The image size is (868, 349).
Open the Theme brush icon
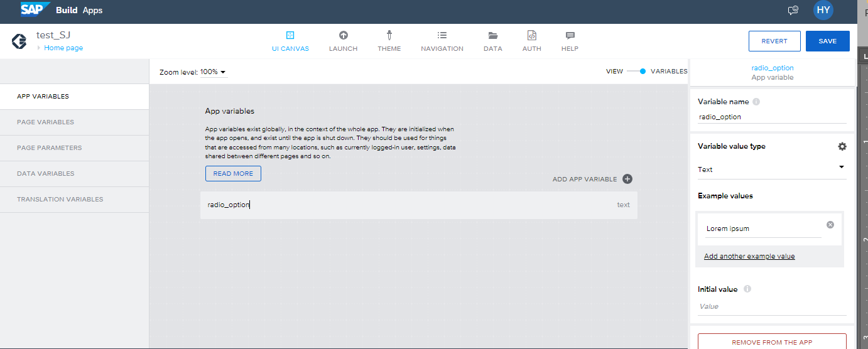click(x=389, y=36)
